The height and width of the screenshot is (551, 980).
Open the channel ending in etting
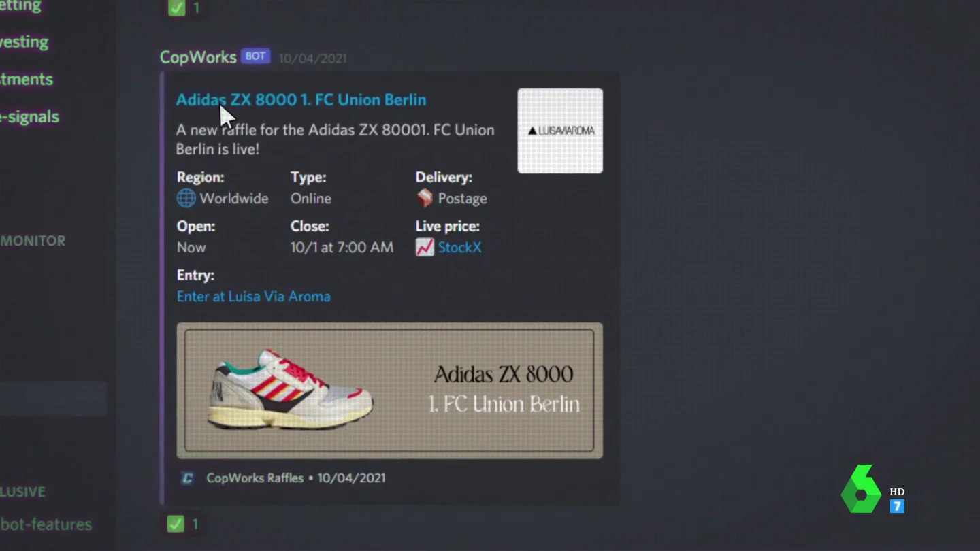[x=20, y=7]
